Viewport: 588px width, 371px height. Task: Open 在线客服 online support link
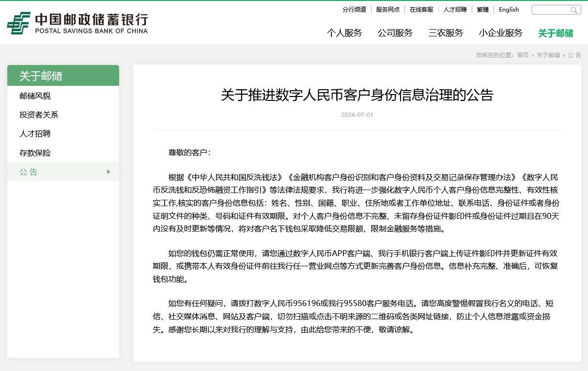coord(421,10)
